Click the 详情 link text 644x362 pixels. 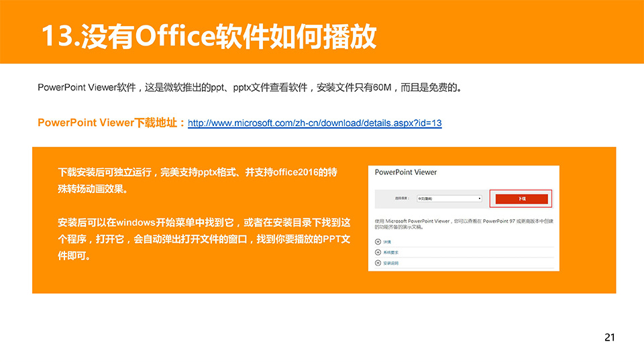(x=387, y=241)
